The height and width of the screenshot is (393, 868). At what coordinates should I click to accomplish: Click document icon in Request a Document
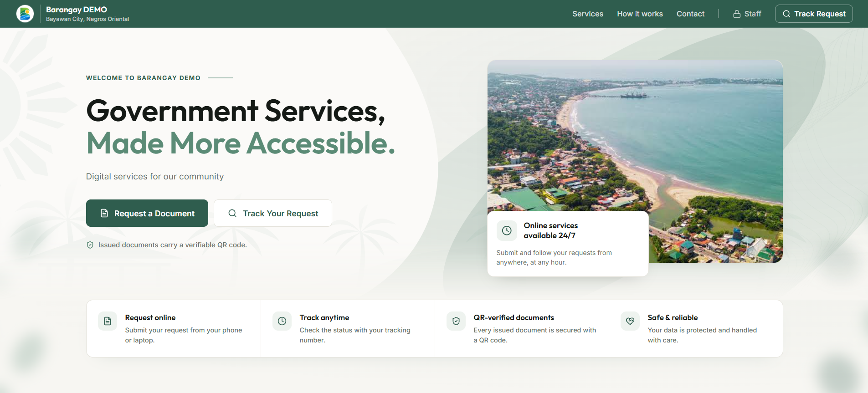[x=104, y=213]
